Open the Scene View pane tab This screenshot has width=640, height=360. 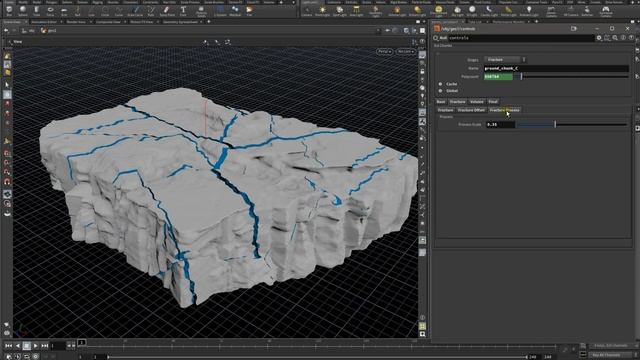pyautogui.click(x=12, y=22)
